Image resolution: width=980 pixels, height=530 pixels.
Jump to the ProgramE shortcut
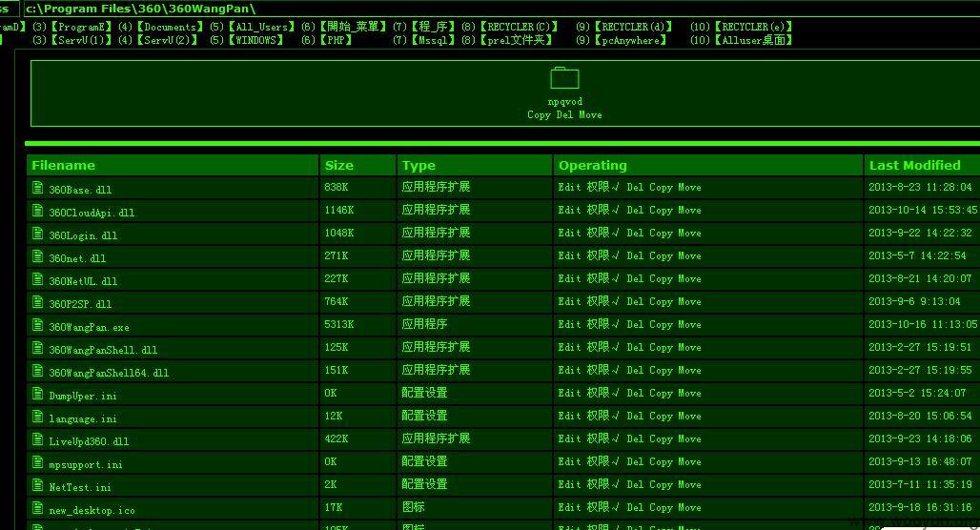point(81,27)
